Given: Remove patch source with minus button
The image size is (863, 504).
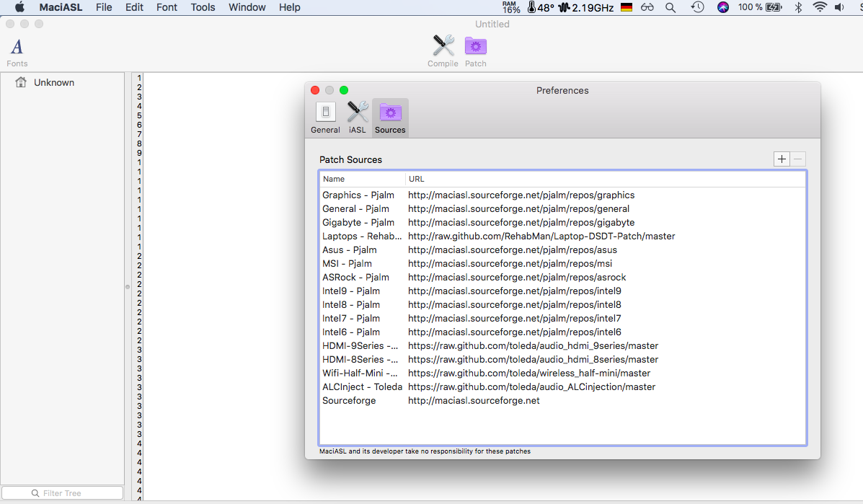Looking at the screenshot, I should (x=798, y=159).
